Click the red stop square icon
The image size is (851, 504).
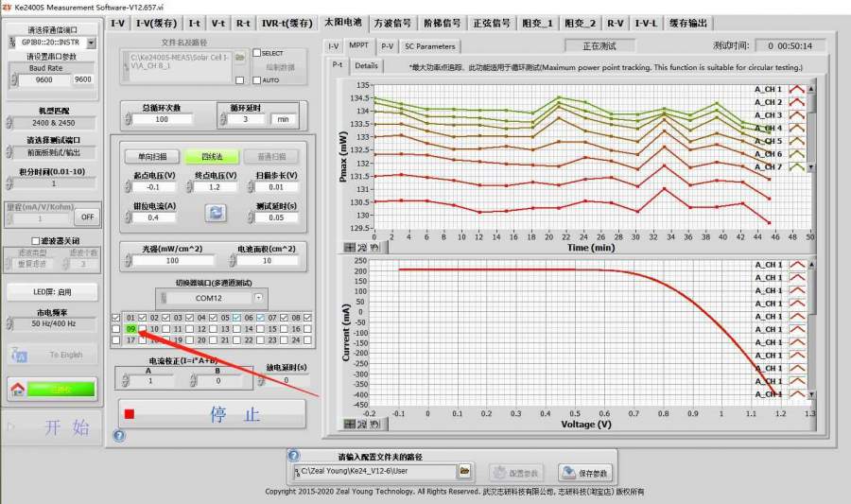(130, 414)
